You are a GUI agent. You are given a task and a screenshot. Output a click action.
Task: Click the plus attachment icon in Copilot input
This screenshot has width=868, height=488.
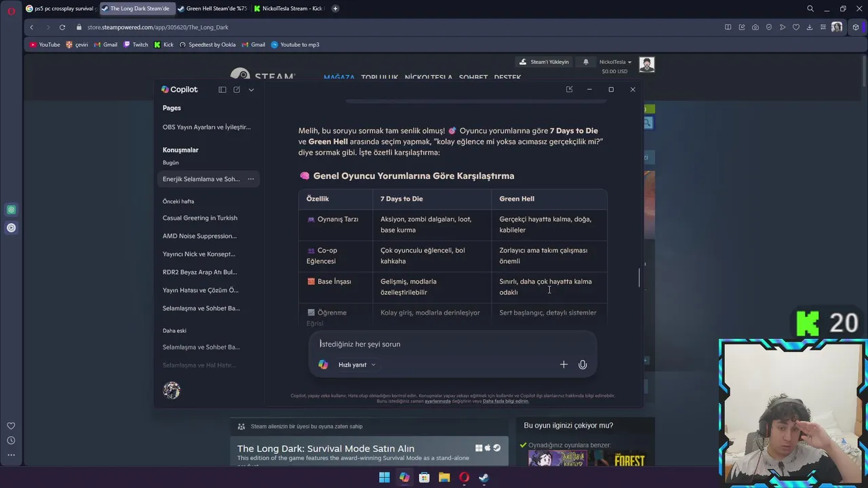pyautogui.click(x=564, y=365)
